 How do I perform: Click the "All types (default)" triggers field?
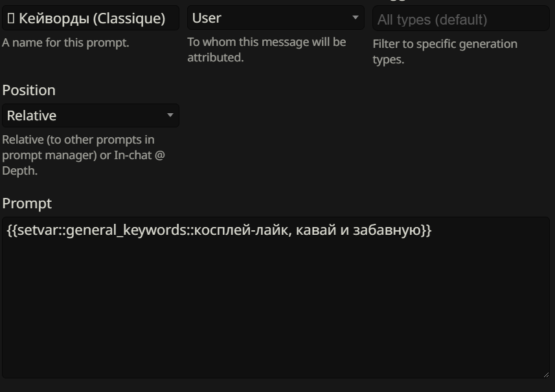tap(460, 19)
